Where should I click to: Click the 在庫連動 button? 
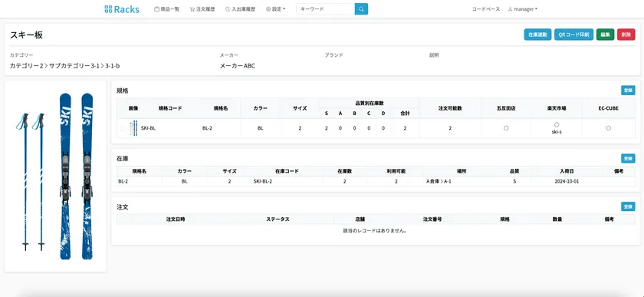[537, 35]
